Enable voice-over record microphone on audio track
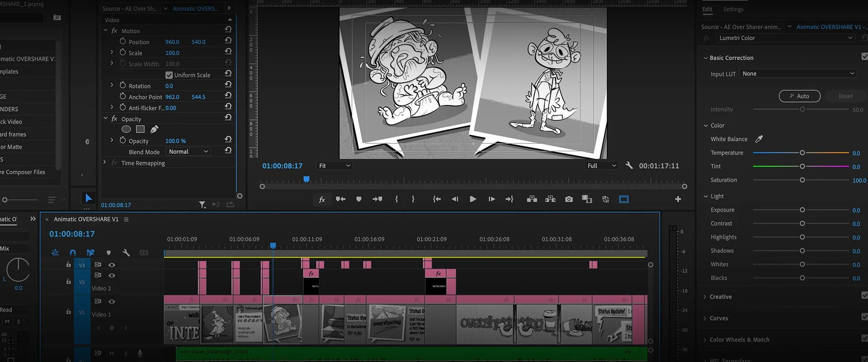Image resolution: width=868 pixels, height=362 pixels. click(140, 353)
